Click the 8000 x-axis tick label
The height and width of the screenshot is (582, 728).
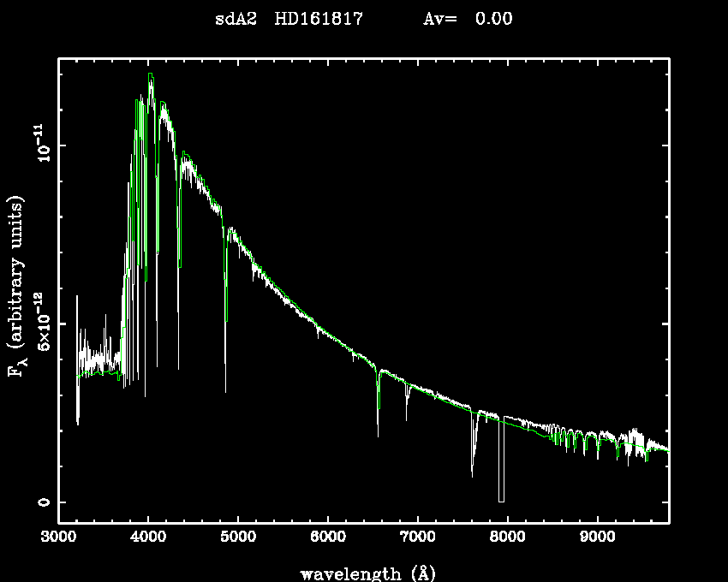[507, 537]
